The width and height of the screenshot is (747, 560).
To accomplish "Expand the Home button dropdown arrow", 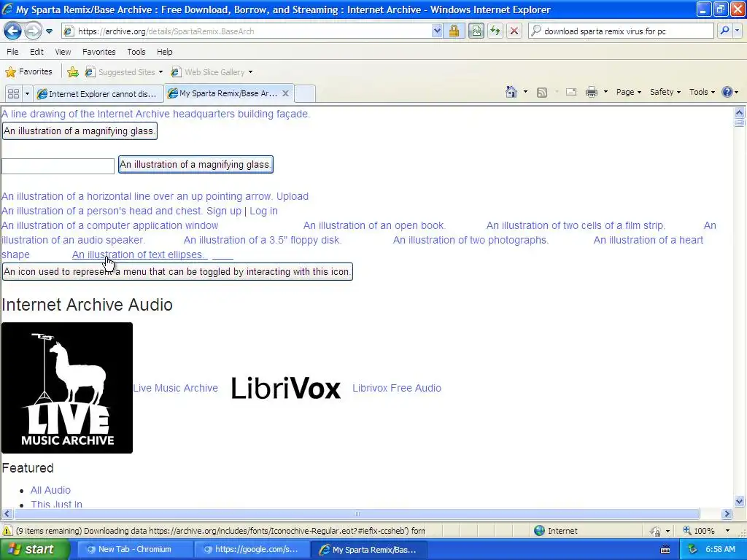I will tap(525, 92).
